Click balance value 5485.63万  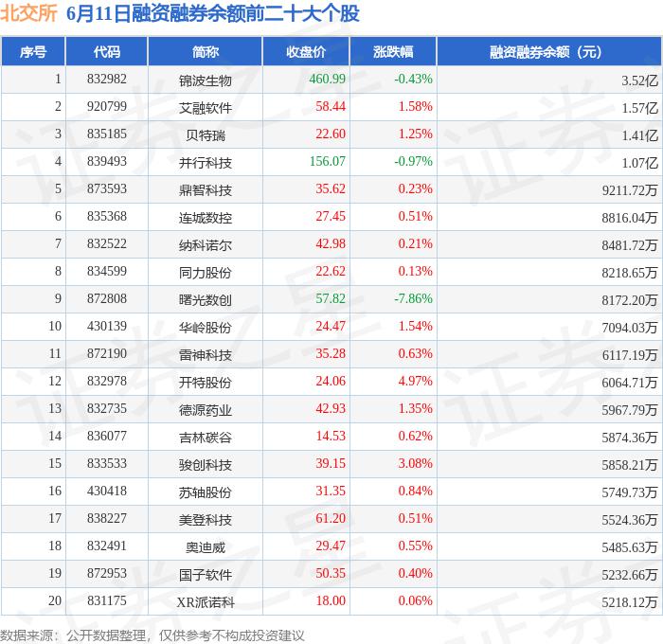point(630,547)
